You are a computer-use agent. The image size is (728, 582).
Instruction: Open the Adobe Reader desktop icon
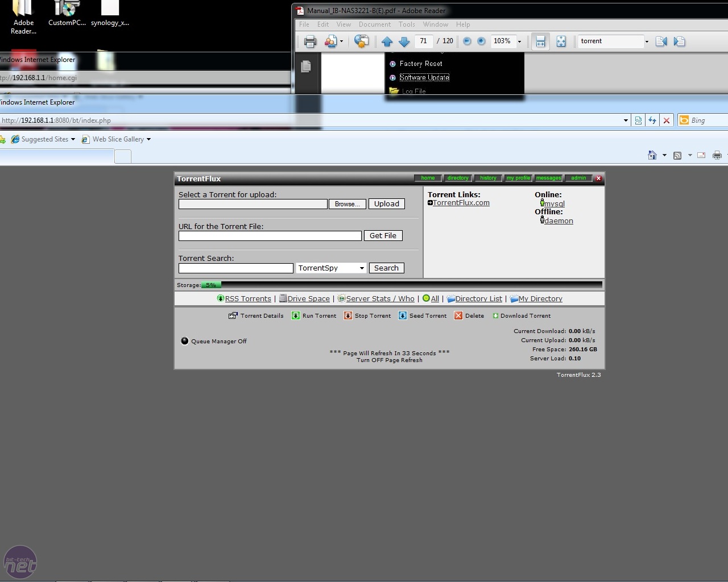tap(23, 17)
